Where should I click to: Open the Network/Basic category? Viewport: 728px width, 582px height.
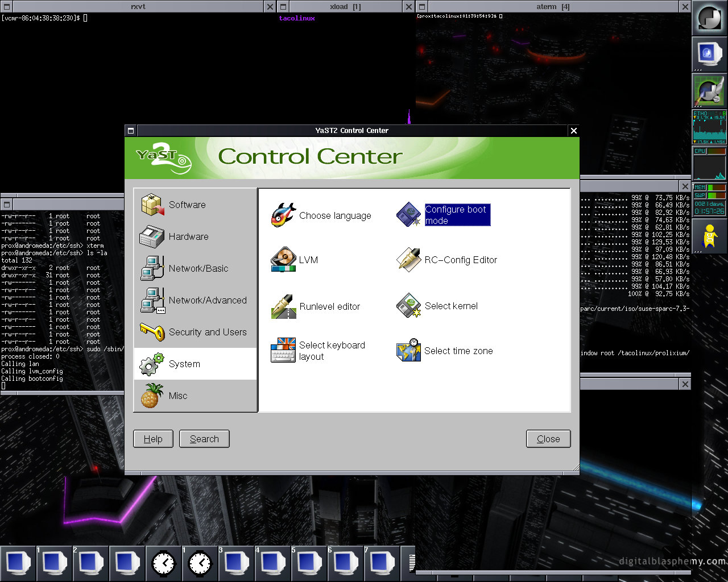tap(196, 268)
